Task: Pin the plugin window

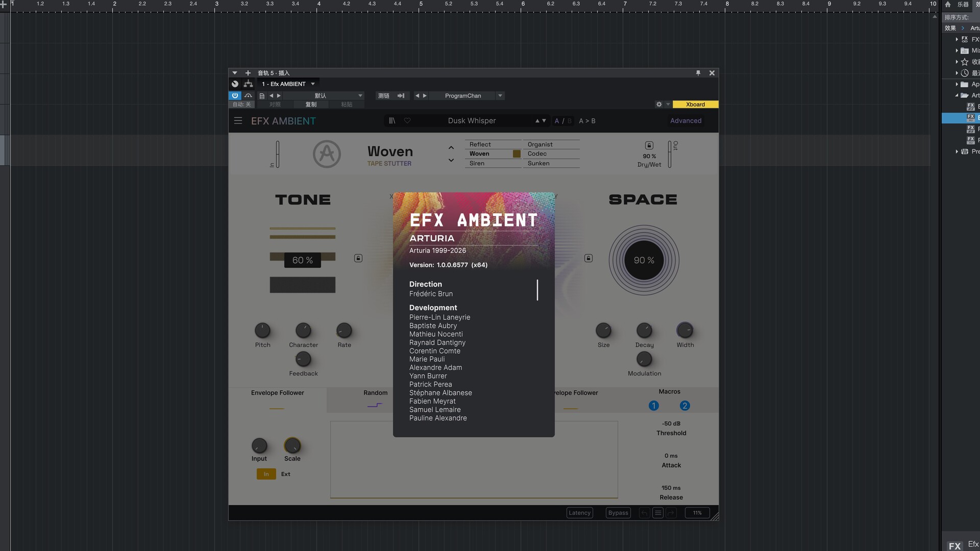Action: (698, 73)
